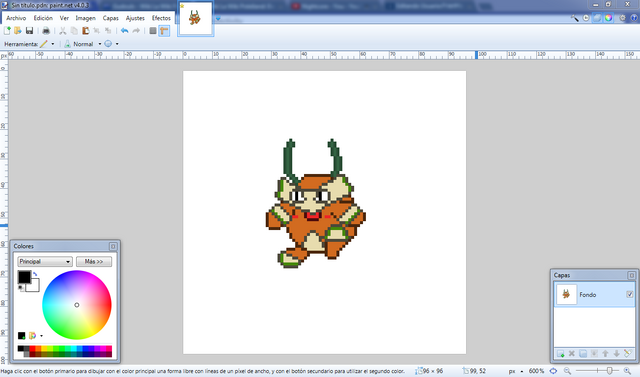Open the Archivo menu

16,18
